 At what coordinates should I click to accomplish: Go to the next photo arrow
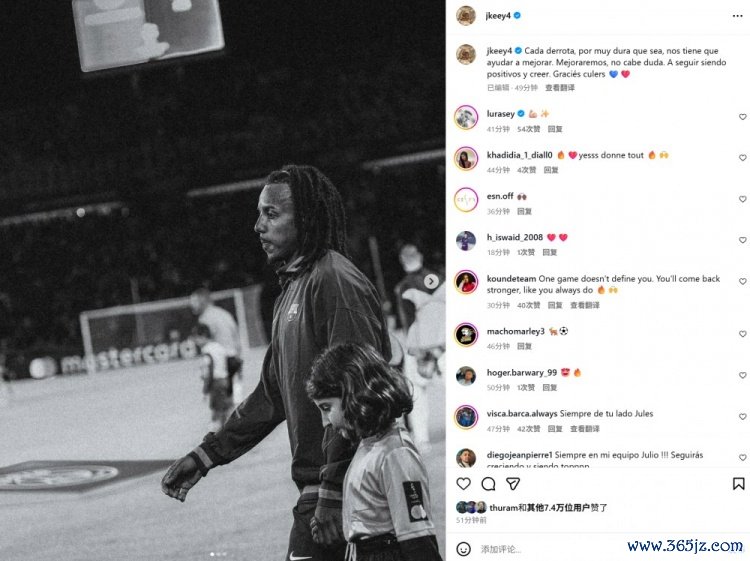[431, 281]
